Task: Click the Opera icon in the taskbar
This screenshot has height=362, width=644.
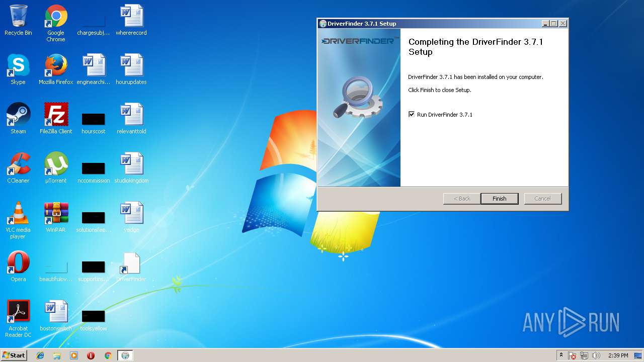Action: pos(91,355)
